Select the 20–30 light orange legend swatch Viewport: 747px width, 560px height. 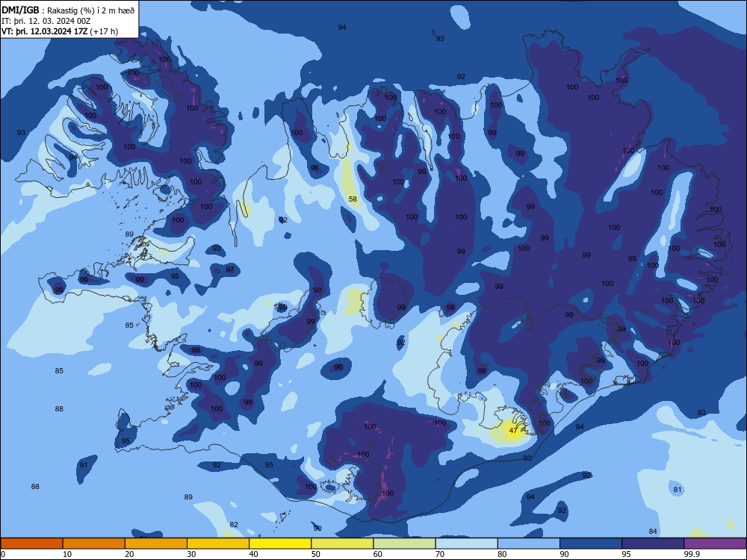click(x=156, y=544)
